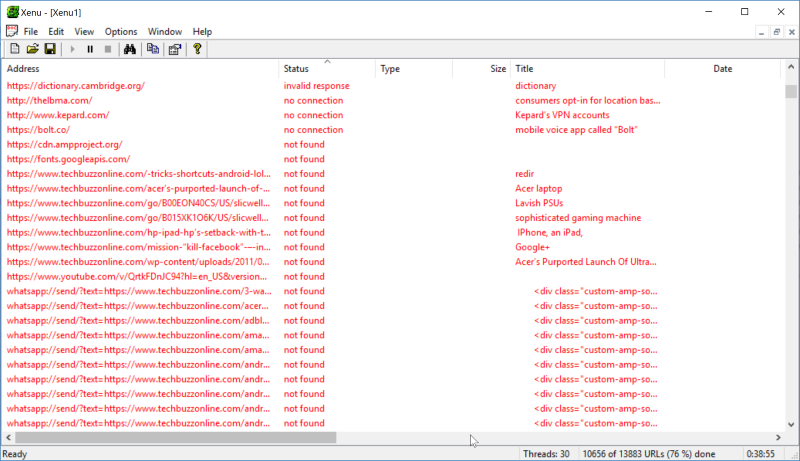Click the horizontal scrollbar right arrow

tap(778, 438)
